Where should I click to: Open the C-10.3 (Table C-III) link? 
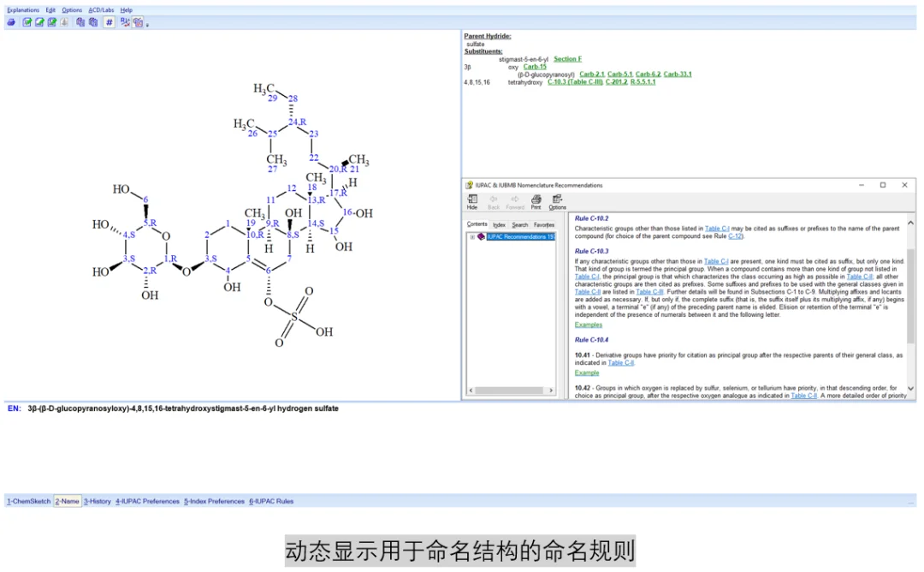575,82
